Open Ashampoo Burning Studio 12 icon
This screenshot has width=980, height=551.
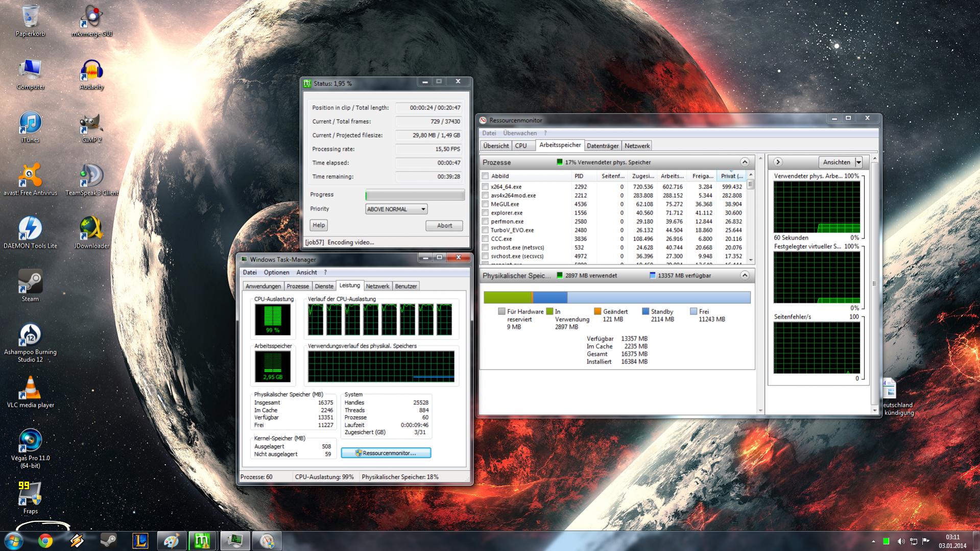(x=30, y=343)
